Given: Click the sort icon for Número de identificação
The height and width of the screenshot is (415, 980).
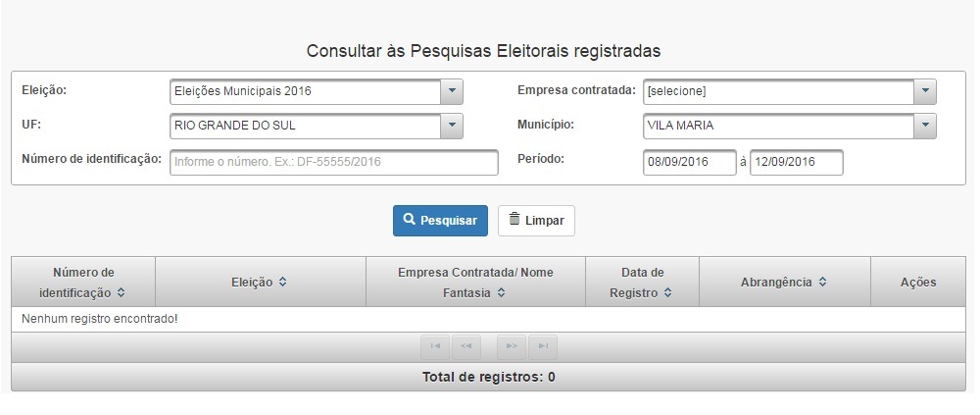Looking at the screenshot, I should point(121,292).
